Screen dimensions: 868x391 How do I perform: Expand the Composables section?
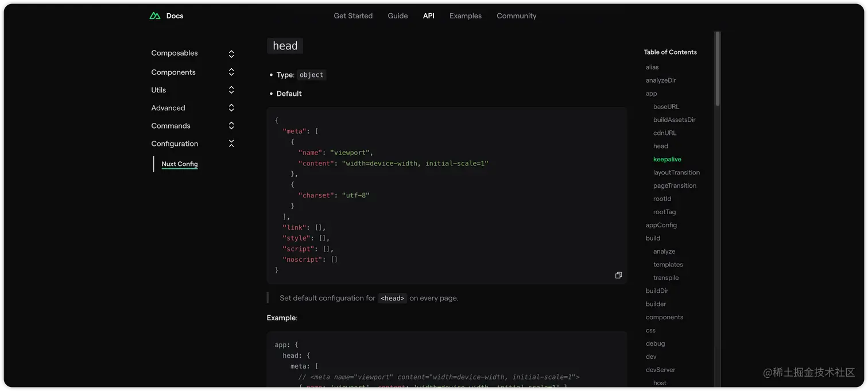point(231,54)
